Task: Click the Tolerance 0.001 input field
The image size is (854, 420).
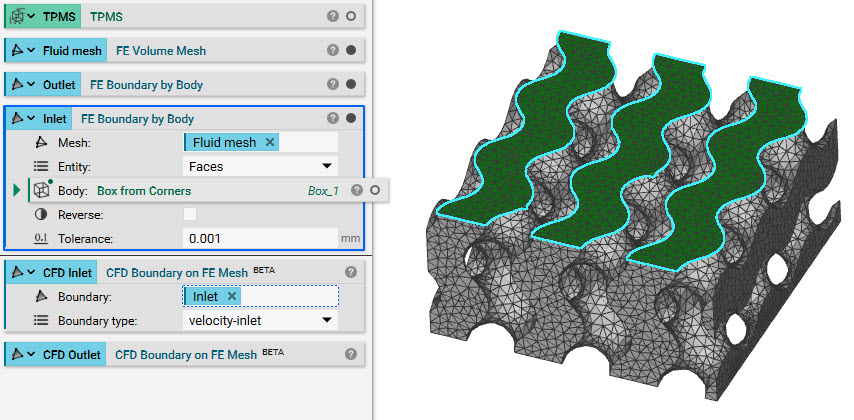Action: pyautogui.click(x=260, y=238)
